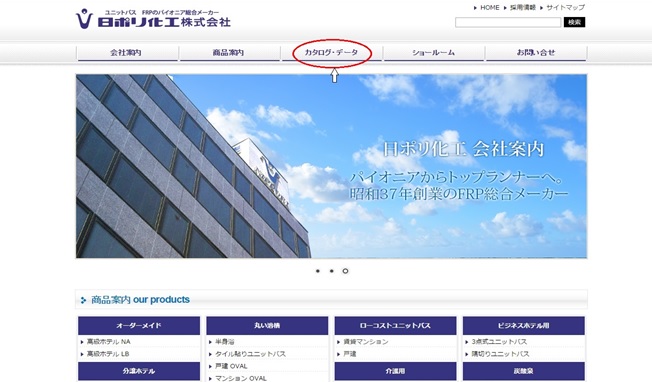Click the 商品案内 our products heading
652x382 pixels.
click(140, 300)
